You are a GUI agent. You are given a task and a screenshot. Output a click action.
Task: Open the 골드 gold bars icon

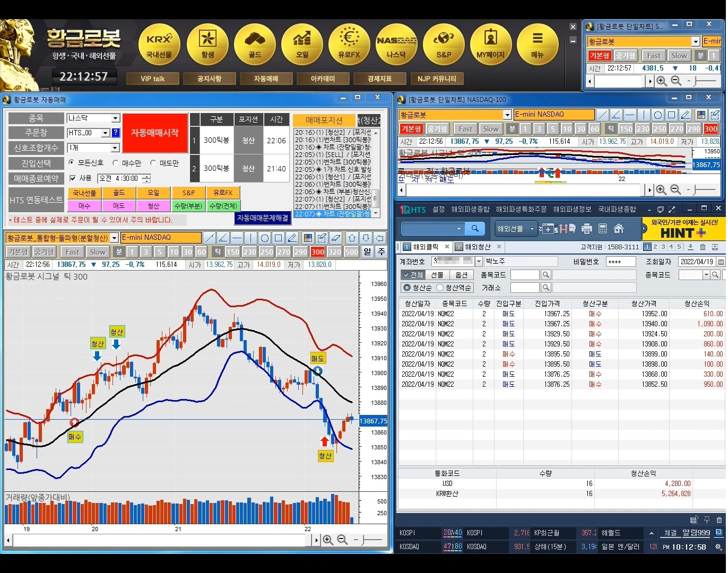[255, 45]
